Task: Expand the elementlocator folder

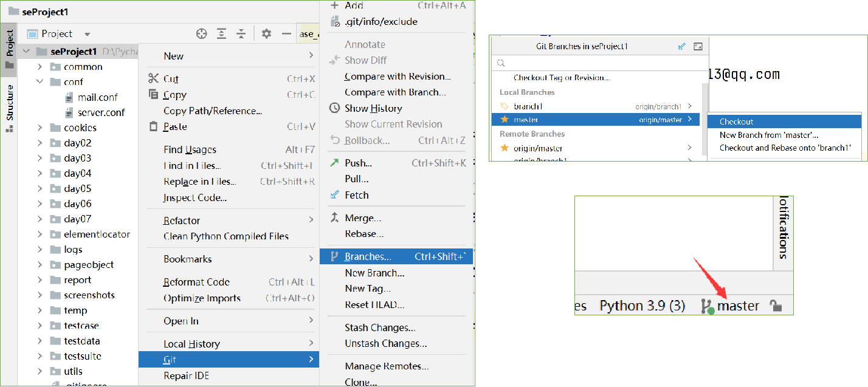Action: pos(40,235)
